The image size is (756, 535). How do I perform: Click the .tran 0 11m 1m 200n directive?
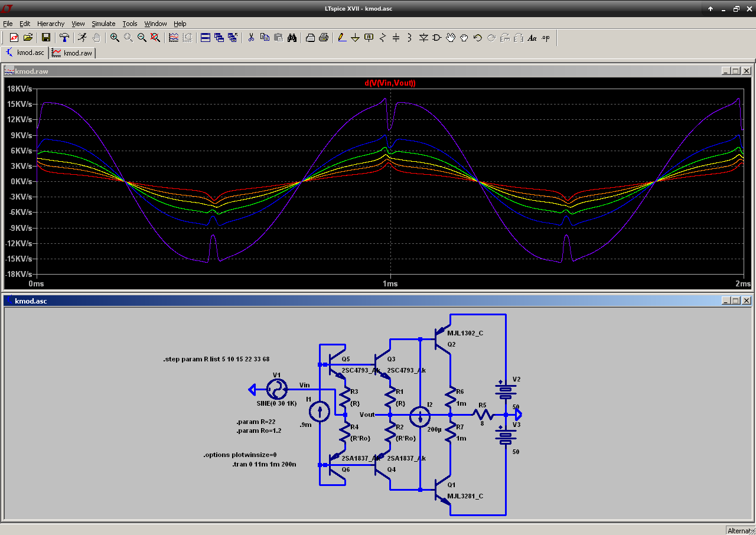[264, 465]
